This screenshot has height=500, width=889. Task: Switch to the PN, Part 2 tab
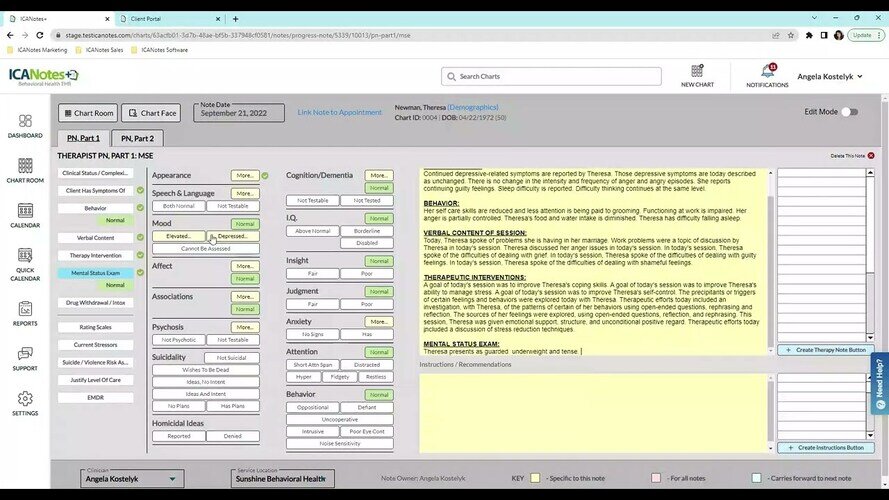click(137, 139)
